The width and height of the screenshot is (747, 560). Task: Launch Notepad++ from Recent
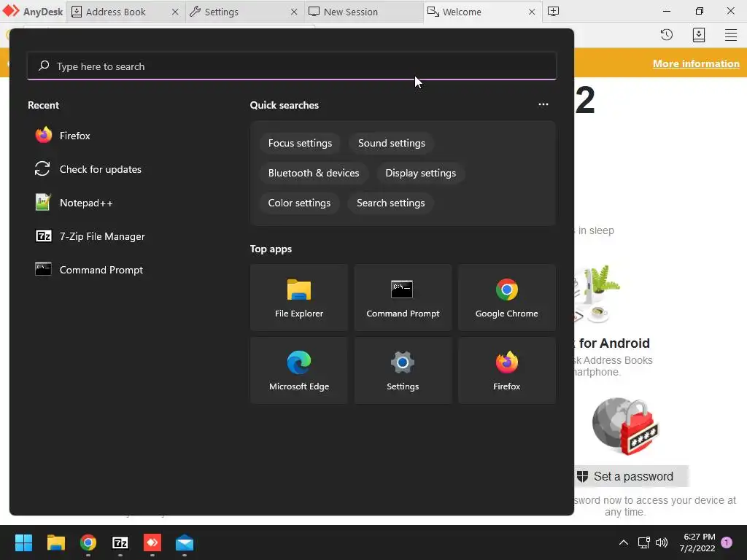click(74, 203)
